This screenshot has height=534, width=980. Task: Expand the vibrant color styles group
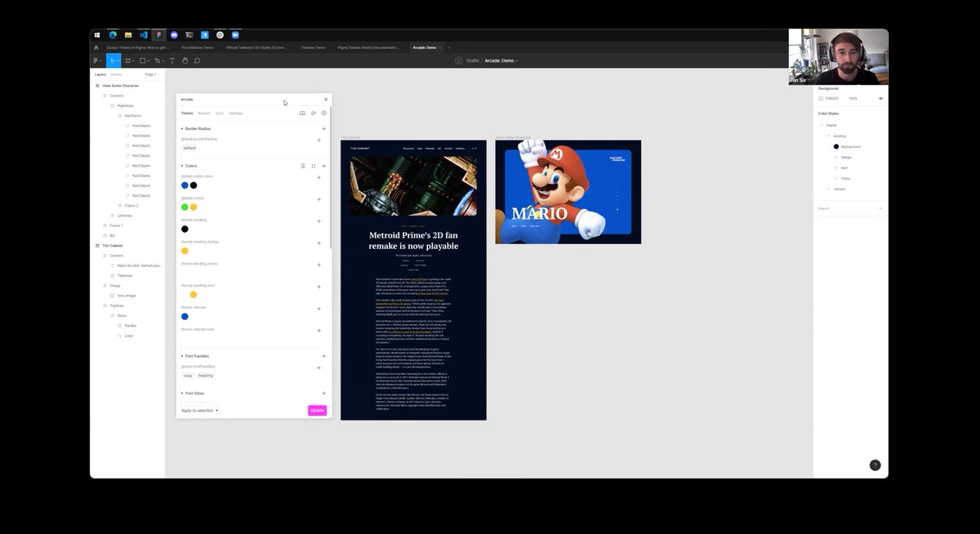pyautogui.click(x=829, y=189)
